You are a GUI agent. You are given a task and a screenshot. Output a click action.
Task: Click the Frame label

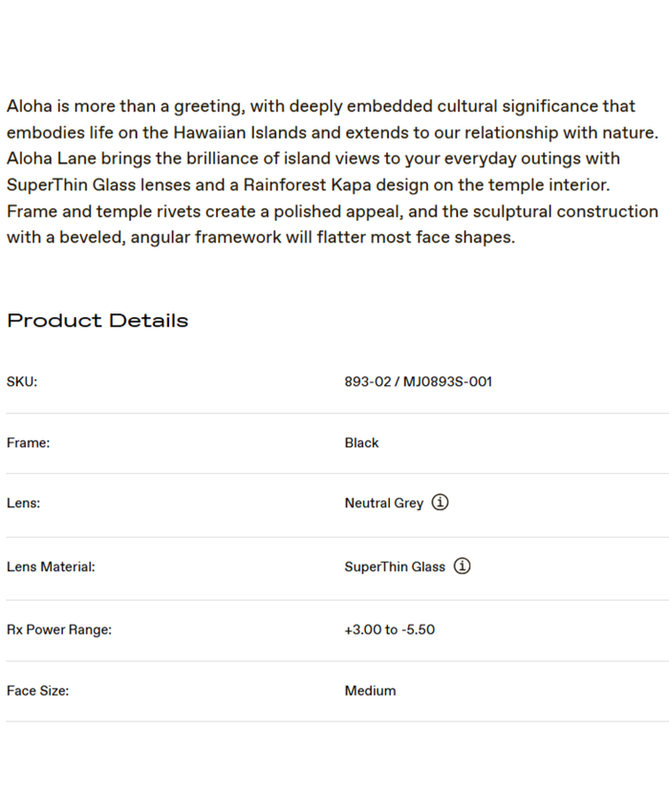pos(28,443)
